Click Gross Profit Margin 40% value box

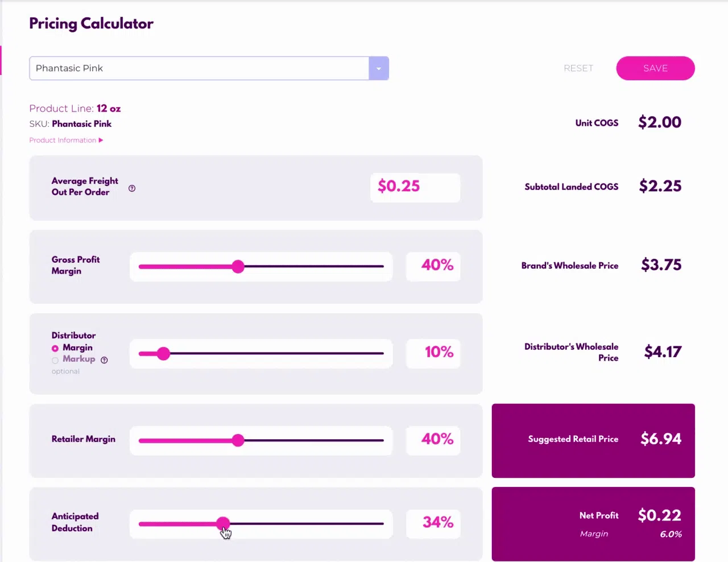click(433, 266)
